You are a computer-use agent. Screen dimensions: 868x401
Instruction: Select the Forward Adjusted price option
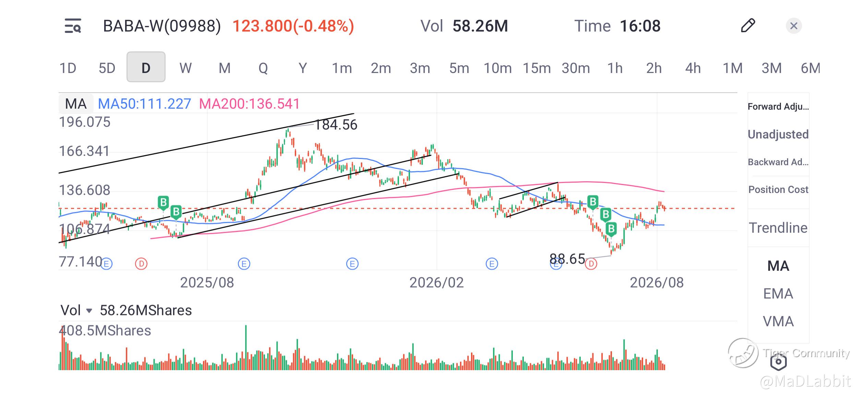click(778, 107)
